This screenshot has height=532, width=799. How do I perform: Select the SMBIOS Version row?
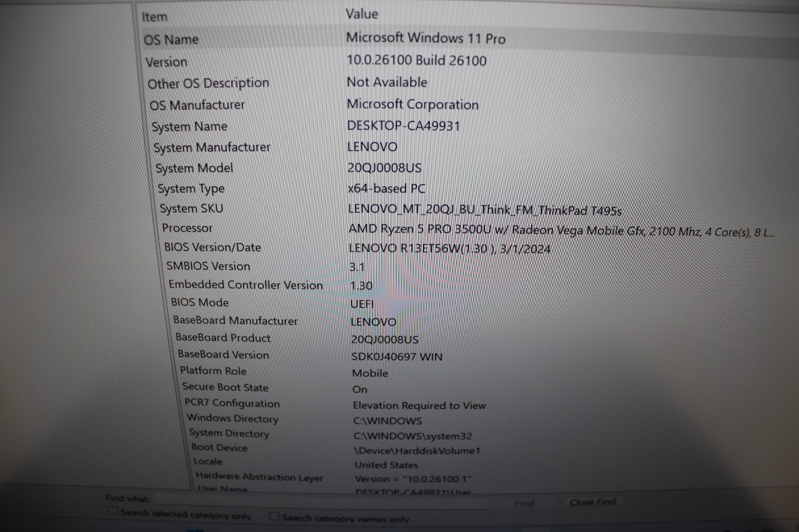(x=208, y=266)
